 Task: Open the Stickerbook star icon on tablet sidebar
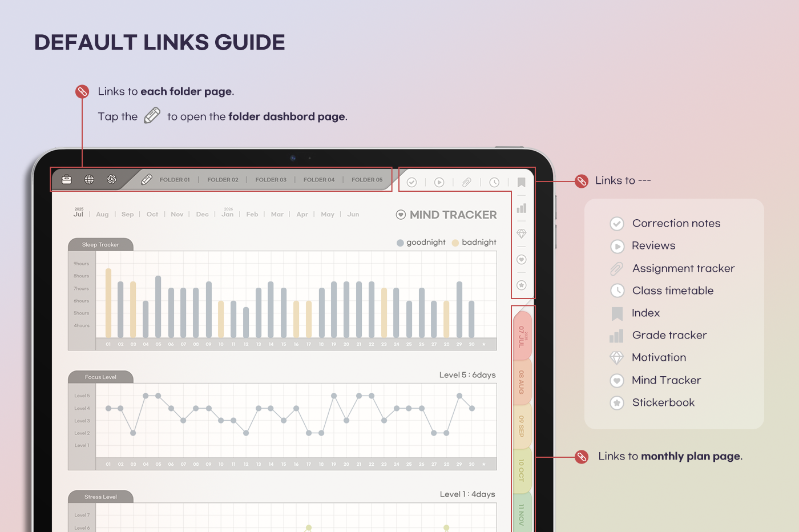[521, 285]
